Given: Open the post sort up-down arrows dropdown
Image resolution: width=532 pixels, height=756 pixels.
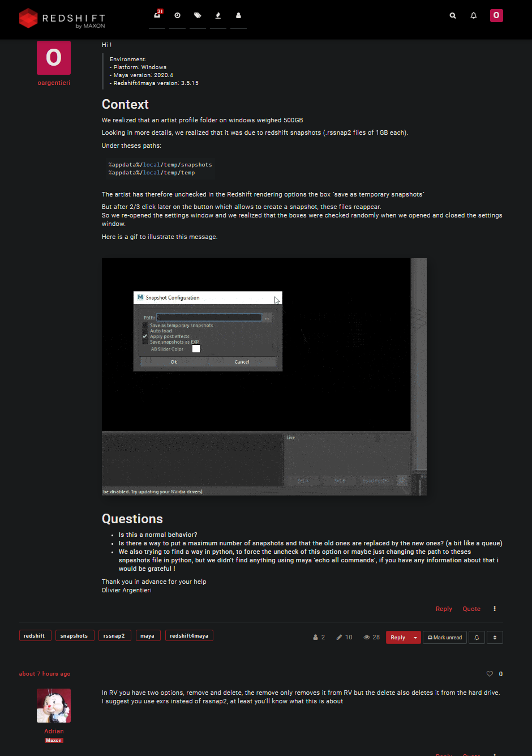Looking at the screenshot, I should coord(495,637).
